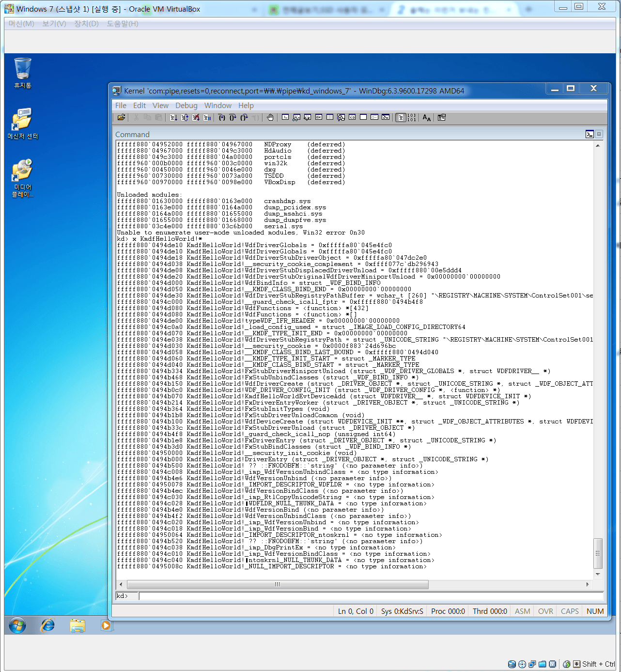Screen dimensions: 621x672
Task: Launch Internet Explorer from guest taskbar
Action: [x=47, y=625]
